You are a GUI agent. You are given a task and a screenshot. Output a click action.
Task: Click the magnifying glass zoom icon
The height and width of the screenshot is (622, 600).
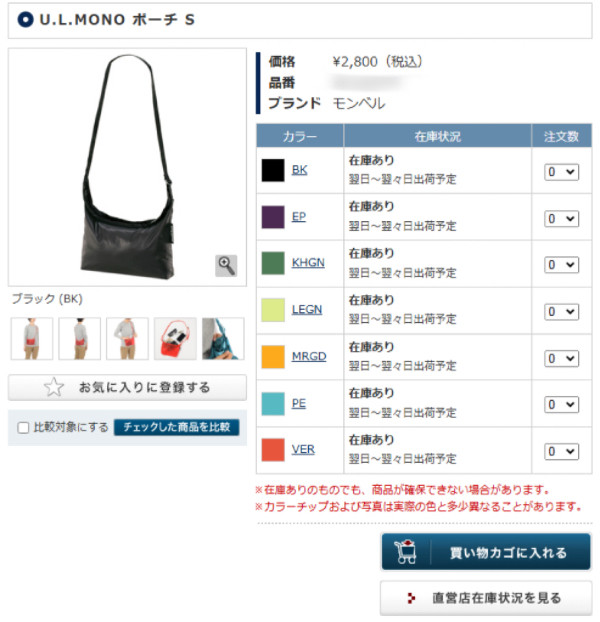tap(226, 265)
